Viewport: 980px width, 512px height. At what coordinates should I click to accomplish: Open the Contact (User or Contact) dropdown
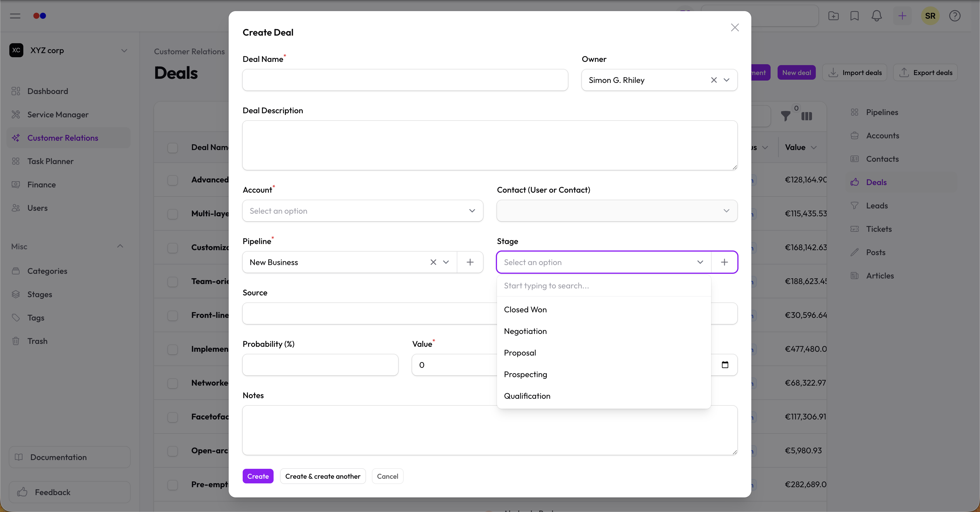(617, 211)
